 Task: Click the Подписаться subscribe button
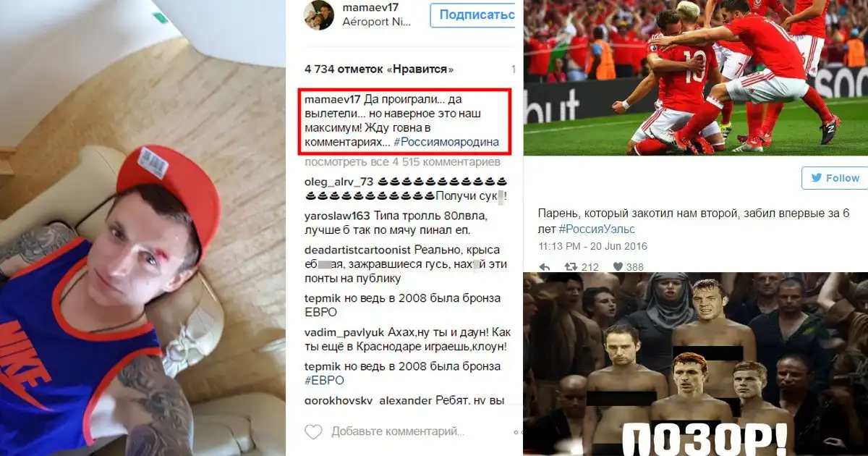click(472, 14)
